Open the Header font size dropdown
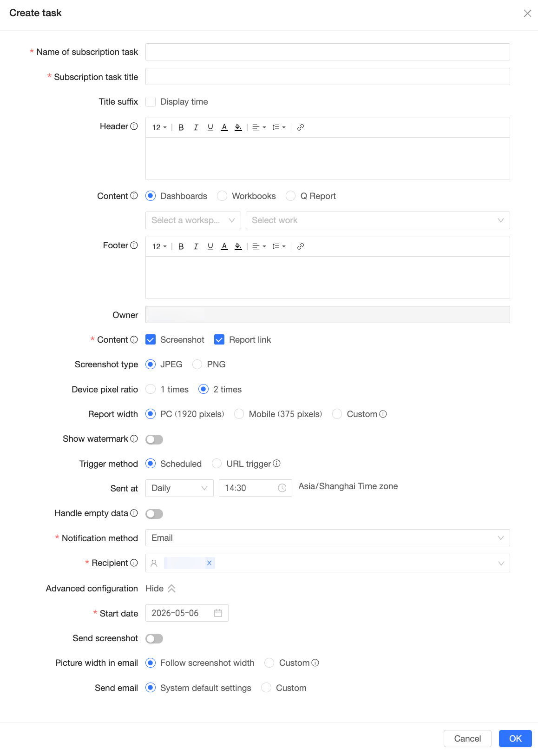 (159, 127)
